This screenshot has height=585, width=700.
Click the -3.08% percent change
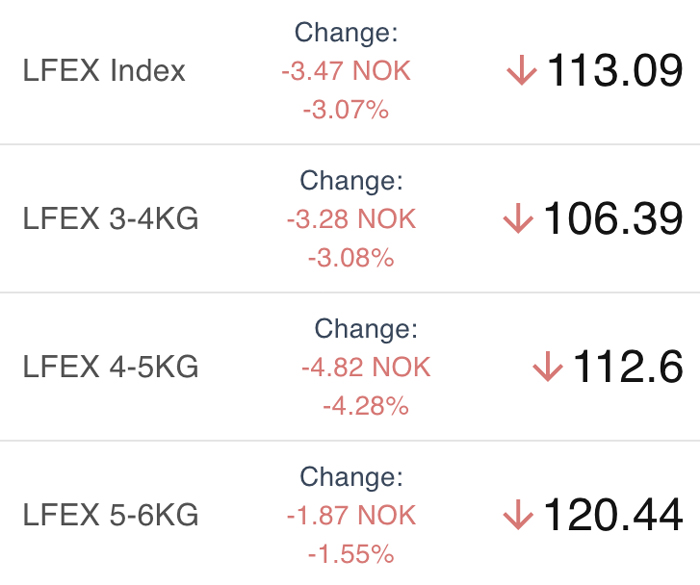(351, 258)
